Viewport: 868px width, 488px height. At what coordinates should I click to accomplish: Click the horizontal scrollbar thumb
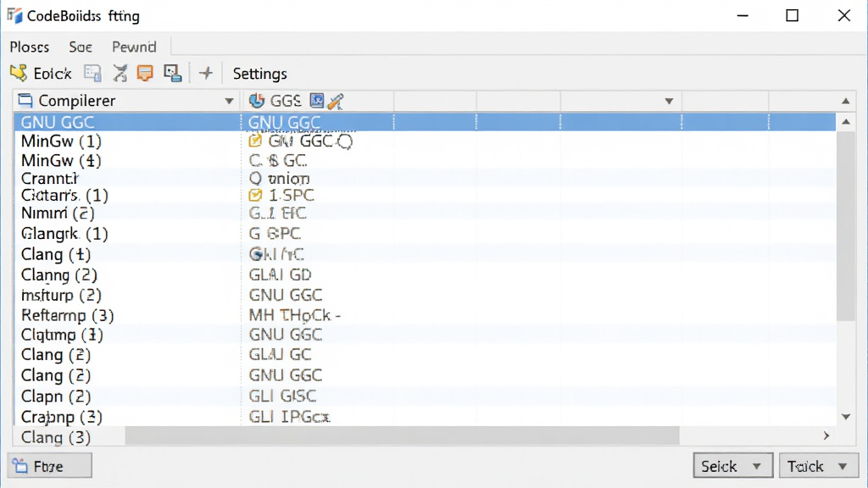(x=402, y=435)
